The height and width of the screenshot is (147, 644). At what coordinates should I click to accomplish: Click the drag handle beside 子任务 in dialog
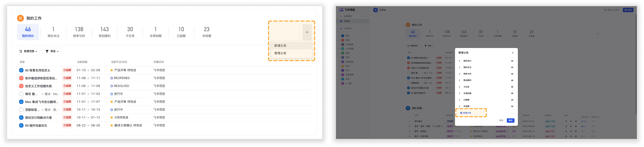tap(459, 87)
